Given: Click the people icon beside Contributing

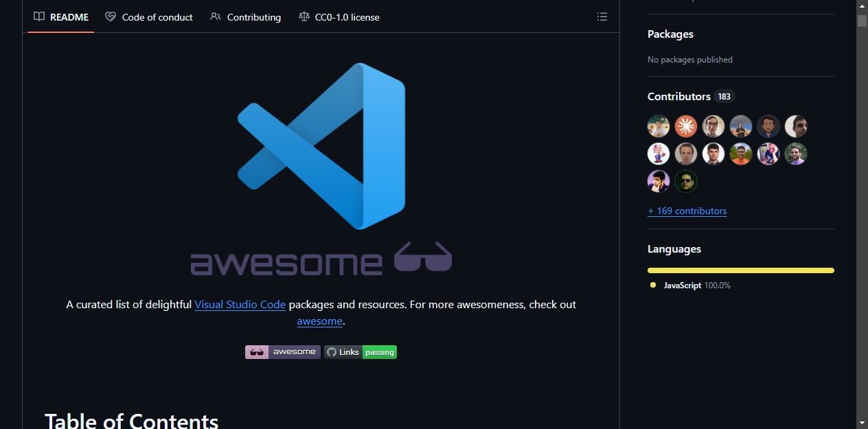Looking at the screenshot, I should (x=216, y=16).
